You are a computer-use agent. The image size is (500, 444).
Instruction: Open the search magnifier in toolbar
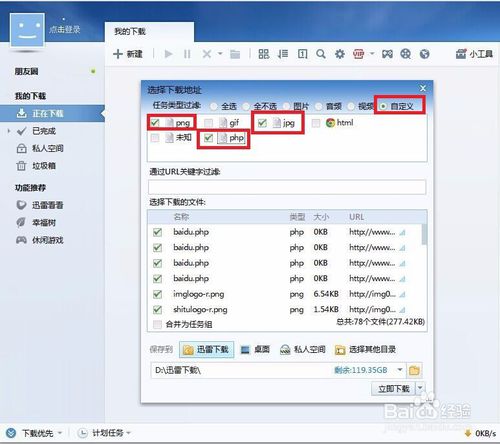(x=321, y=54)
